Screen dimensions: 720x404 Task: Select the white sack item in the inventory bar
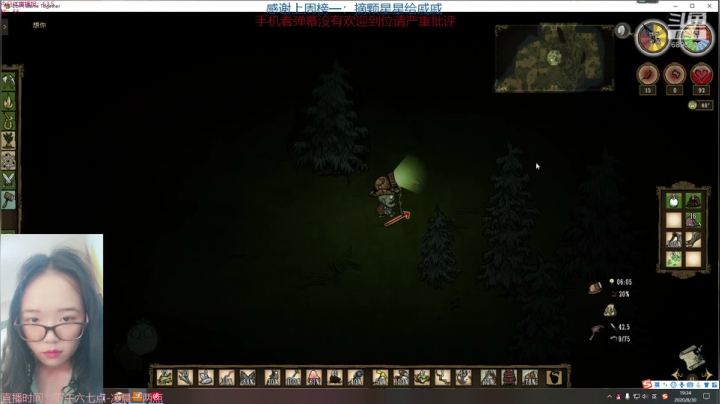pos(206,377)
